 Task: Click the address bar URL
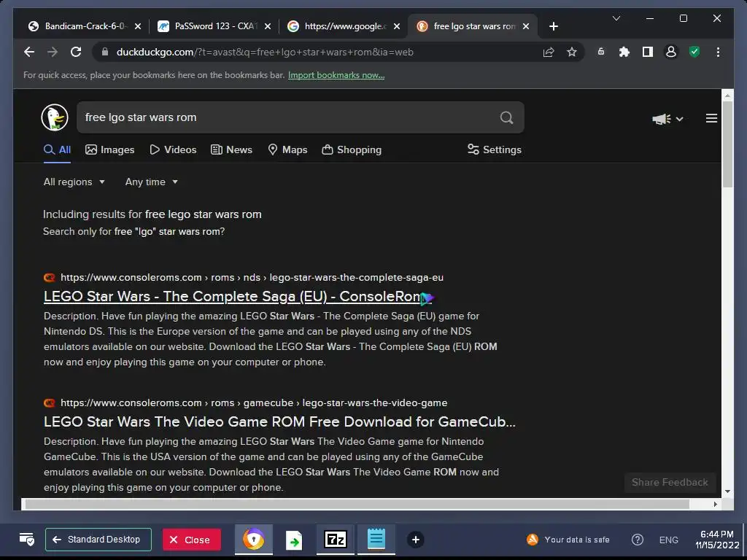[x=265, y=52]
